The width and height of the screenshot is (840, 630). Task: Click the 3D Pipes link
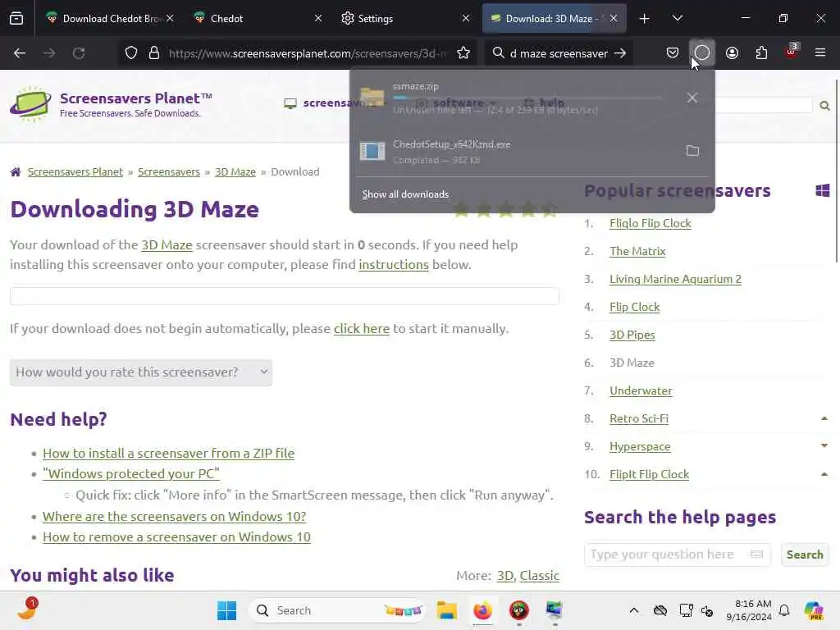click(x=632, y=335)
